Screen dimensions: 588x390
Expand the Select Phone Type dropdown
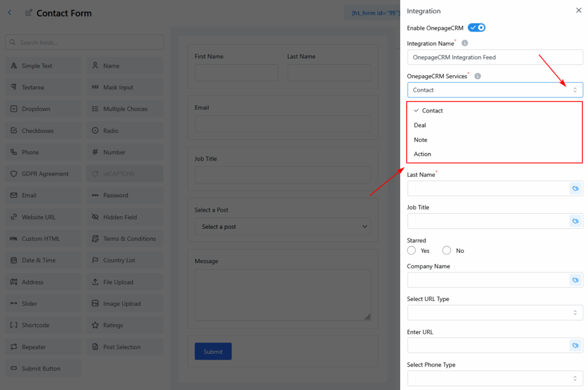pyautogui.click(x=494, y=379)
